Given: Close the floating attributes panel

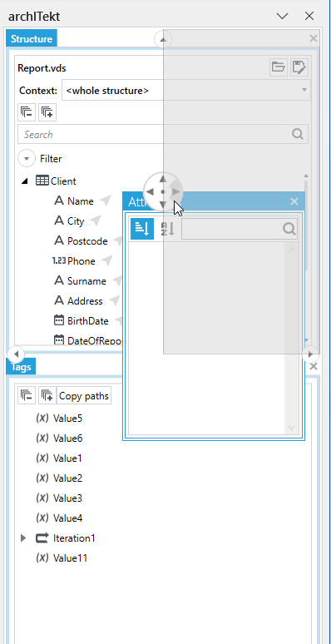Looking at the screenshot, I should point(294,201).
